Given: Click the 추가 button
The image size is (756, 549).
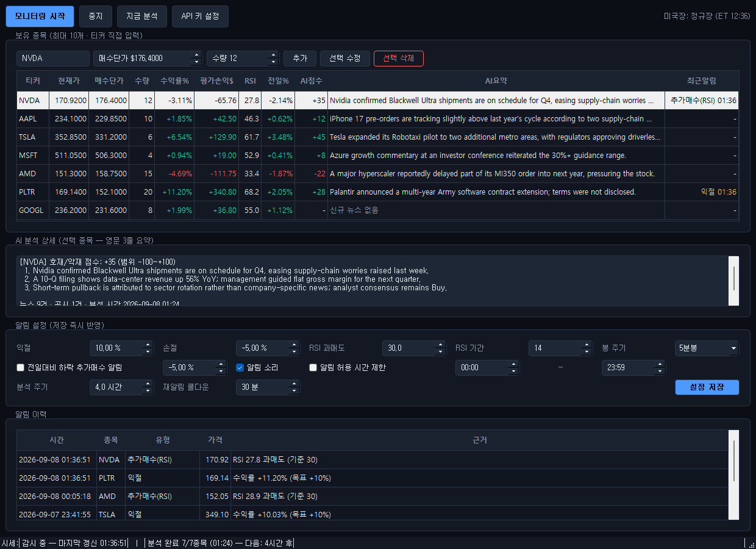Looking at the screenshot, I should pyautogui.click(x=300, y=59).
